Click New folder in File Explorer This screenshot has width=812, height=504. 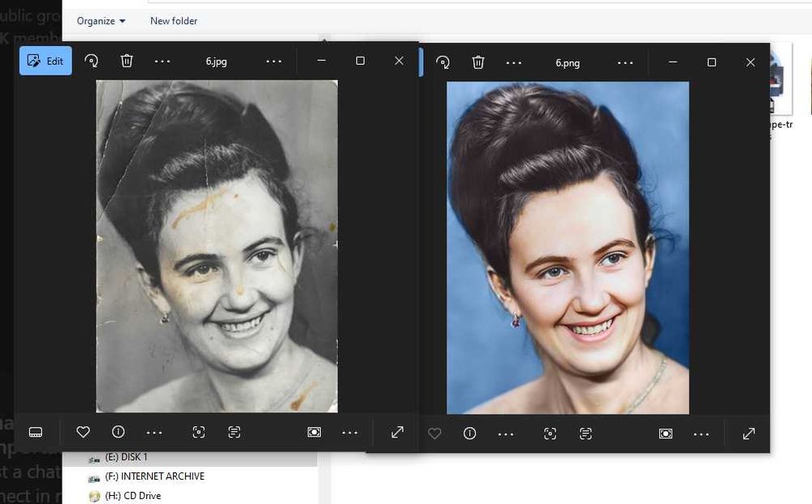coord(174,21)
